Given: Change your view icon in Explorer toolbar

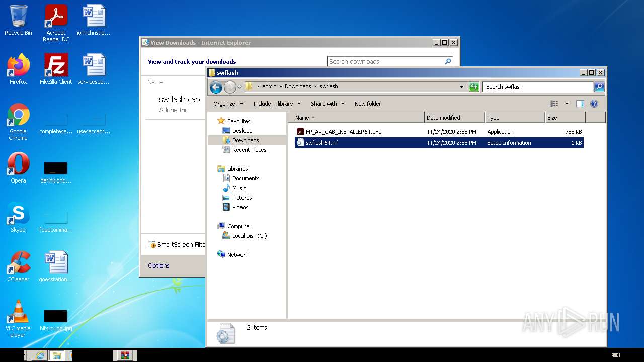Looking at the screenshot, I should pyautogui.click(x=554, y=104).
